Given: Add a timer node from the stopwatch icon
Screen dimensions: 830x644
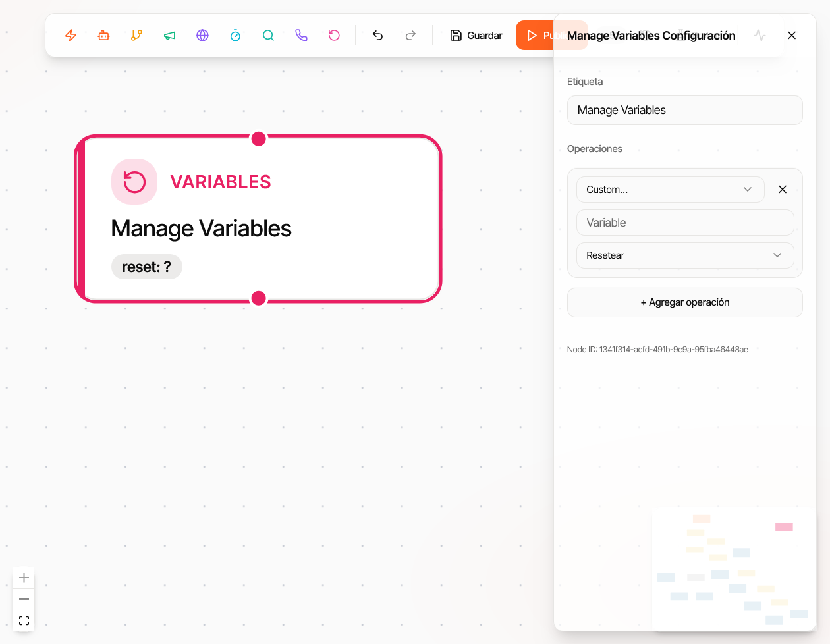Looking at the screenshot, I should pyautogui.click(x=235, y=36).
